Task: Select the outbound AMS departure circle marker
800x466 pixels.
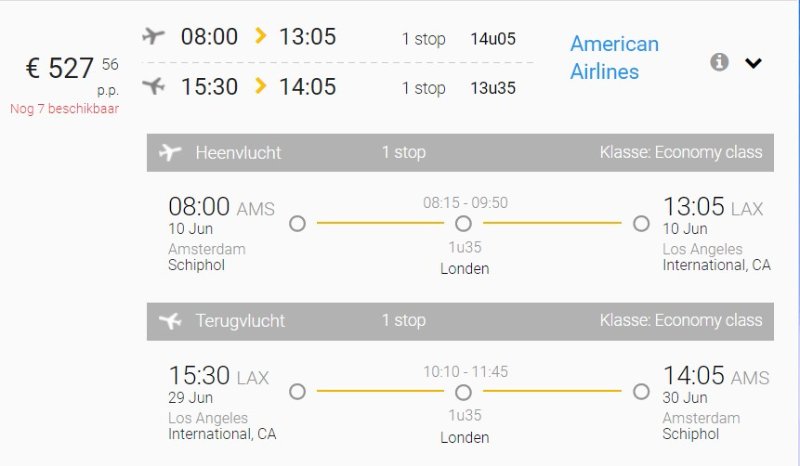Action: (297, 223)
